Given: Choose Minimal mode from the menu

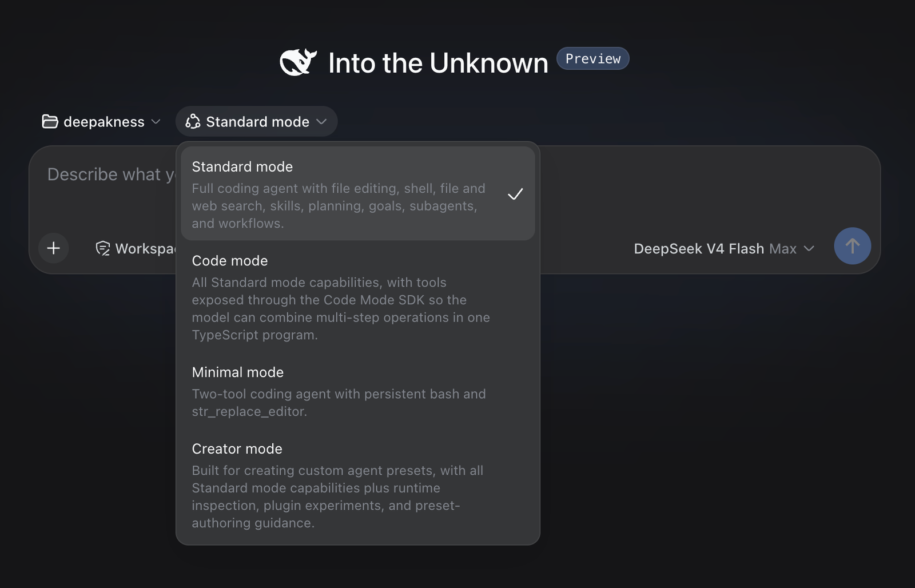Looking at the screenshot, I should (x=358, y=392).
